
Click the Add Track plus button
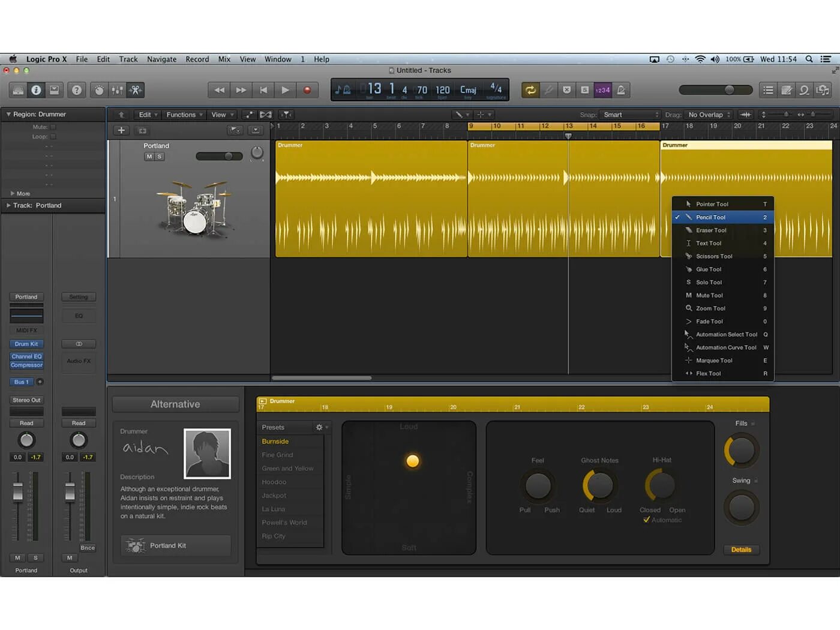pos(121,130)
